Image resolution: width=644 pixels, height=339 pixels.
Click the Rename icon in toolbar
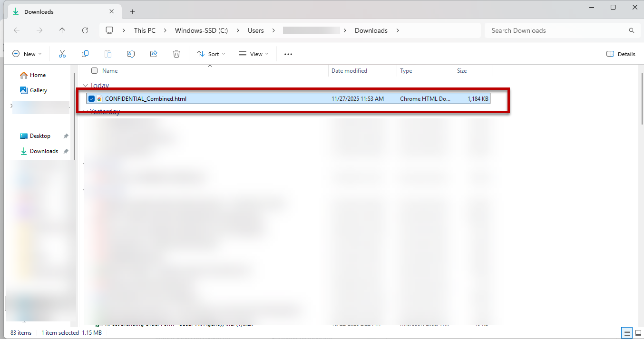[131, 54]
